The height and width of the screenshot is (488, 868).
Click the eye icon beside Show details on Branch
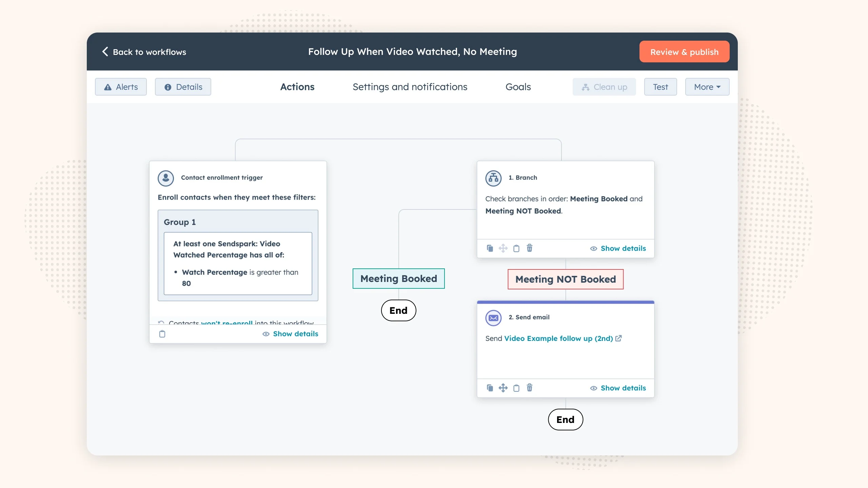594,248
